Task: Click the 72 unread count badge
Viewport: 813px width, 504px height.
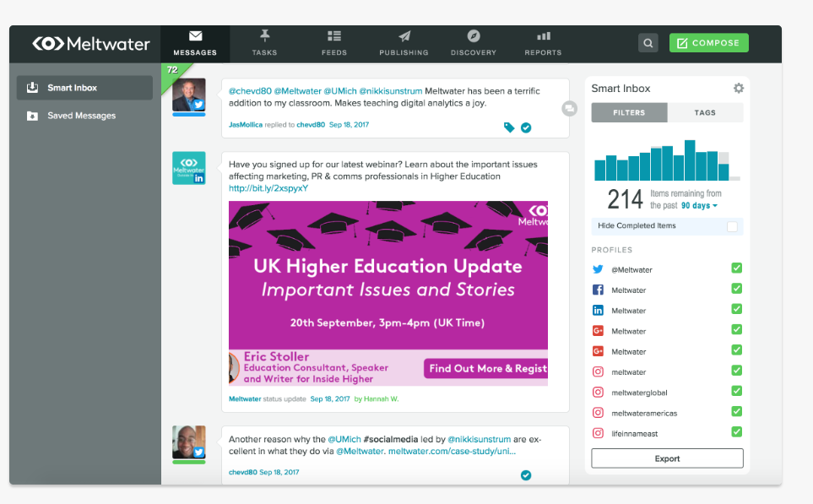Action: [x=172, y=70]
